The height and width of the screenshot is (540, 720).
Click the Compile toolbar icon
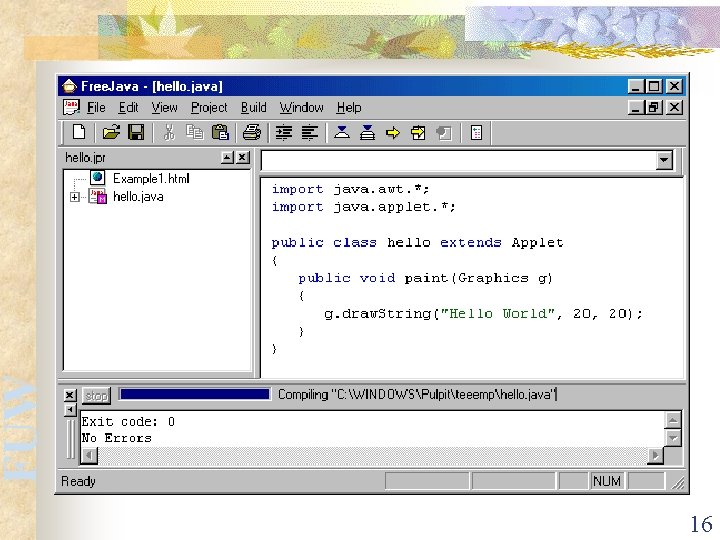pyautogui.click(x=342, y=133)
